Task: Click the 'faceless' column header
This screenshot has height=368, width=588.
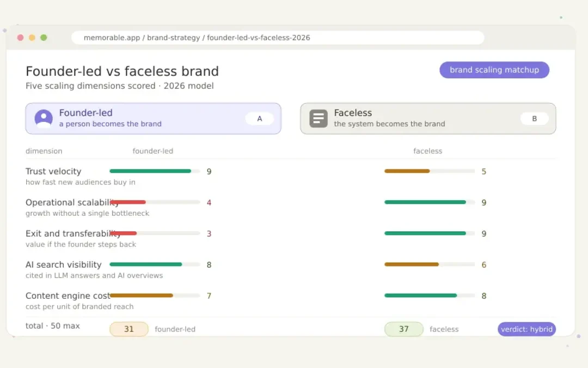Action: (427, 151)
